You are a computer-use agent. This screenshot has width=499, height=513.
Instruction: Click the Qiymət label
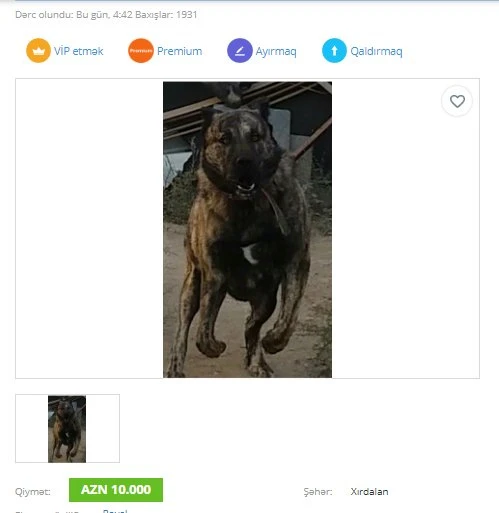click(x=33, y=492)
